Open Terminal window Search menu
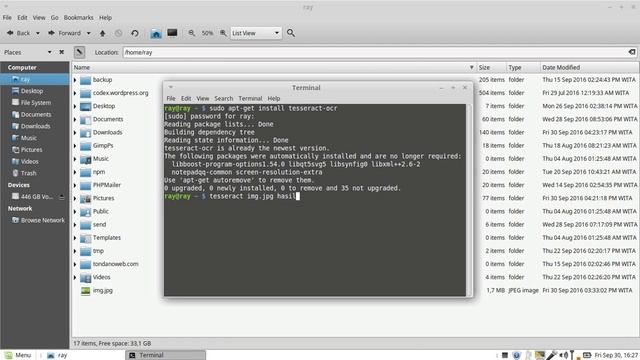 pyautogui.click(x=224, y=98)
